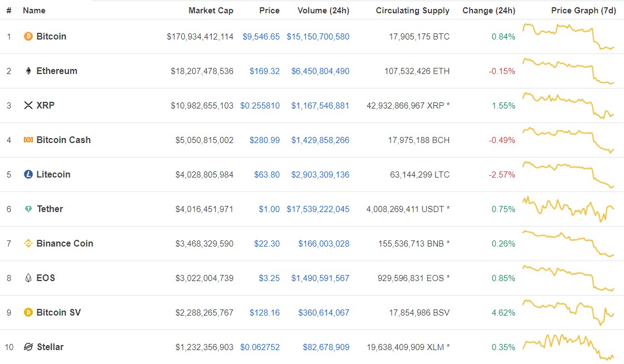Open Tether volume $17,539,222,045 link

[x=318, y=209]
